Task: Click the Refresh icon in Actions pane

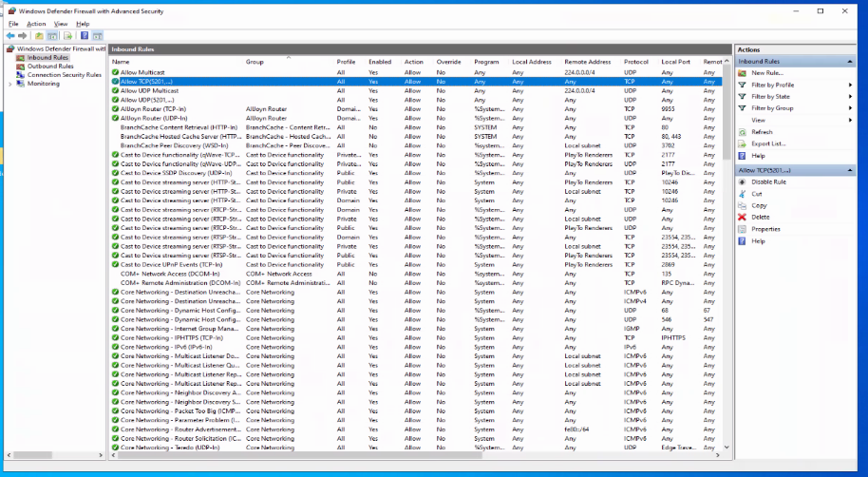Action: [x=742, y=132]
